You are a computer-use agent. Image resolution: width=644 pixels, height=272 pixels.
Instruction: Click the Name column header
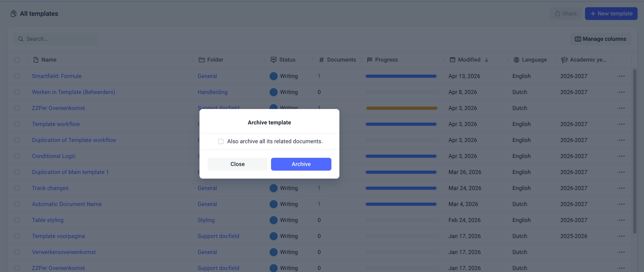click(49, 60)
